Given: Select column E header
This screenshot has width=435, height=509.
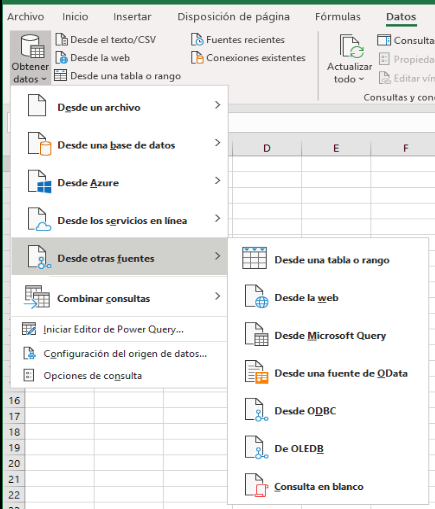Looking at the screenshot, I should [336, 148].
